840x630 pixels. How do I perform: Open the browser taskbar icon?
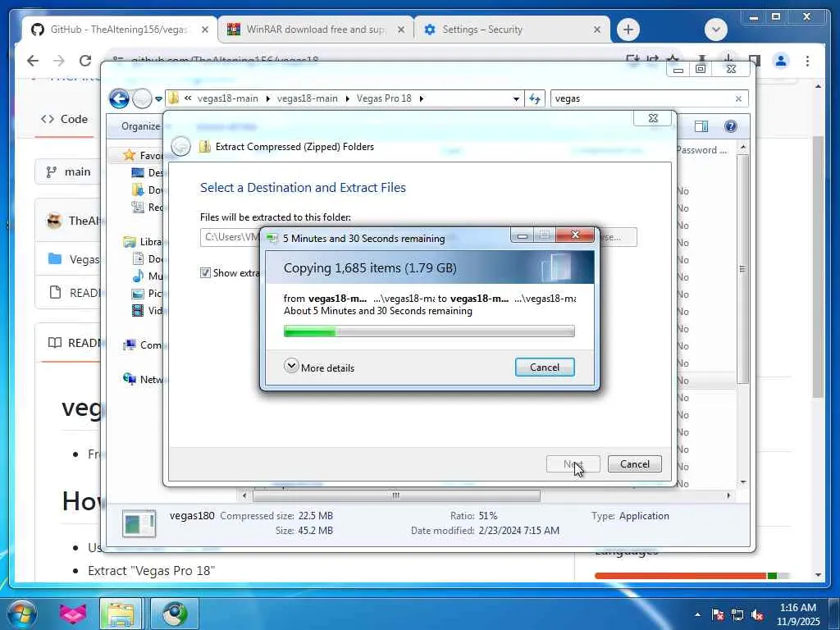[175, 614]
